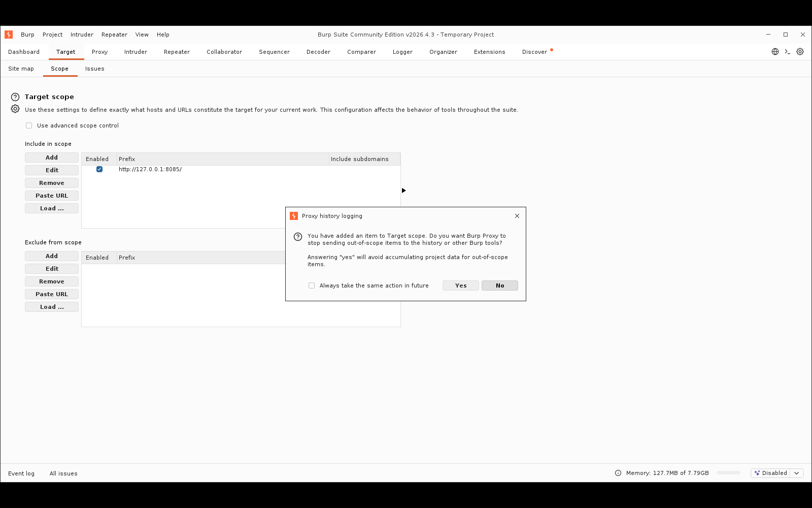Click Edit under Exclude from scope
Image resolution: width=812 pixels, height=508 pixels.
coord(52,269)
